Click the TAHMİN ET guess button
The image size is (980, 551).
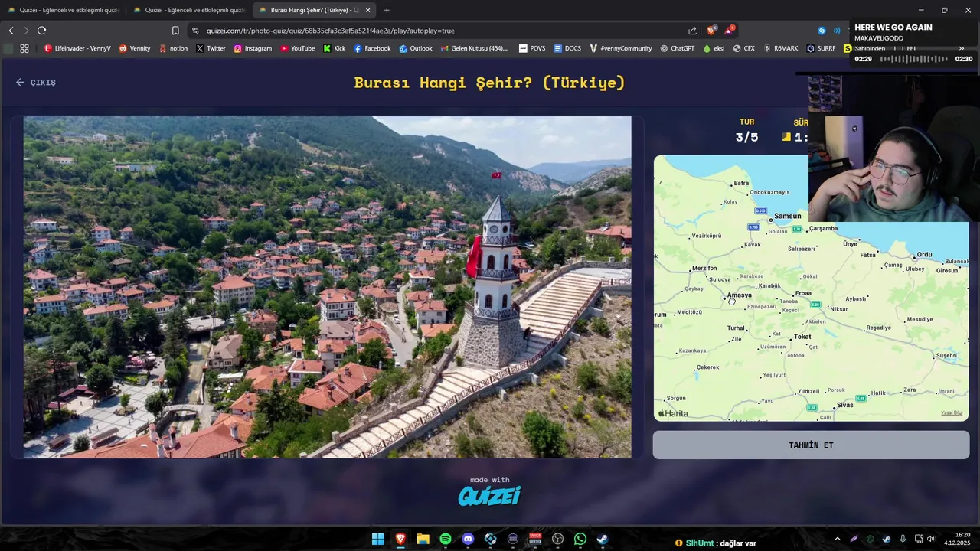tap(811, 445)
